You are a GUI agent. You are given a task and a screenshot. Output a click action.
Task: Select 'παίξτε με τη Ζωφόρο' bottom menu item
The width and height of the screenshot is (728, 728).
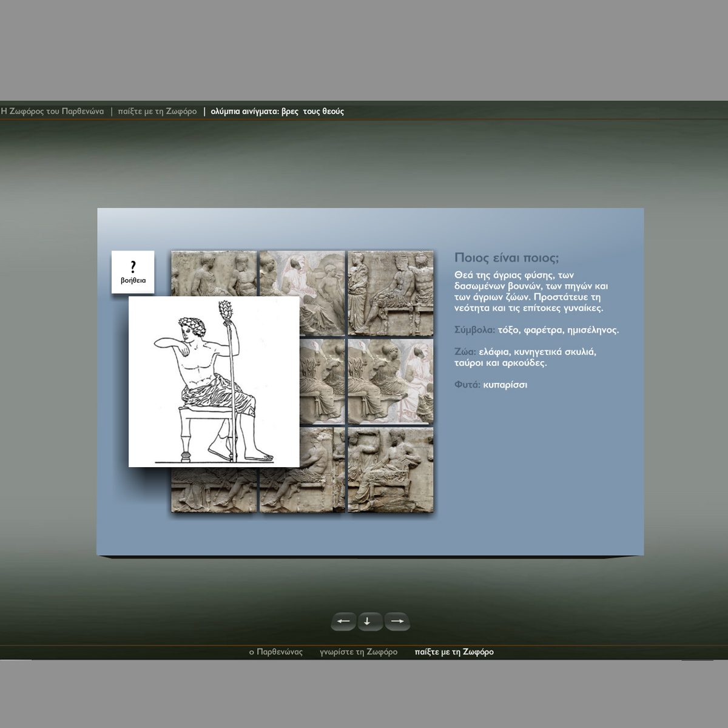(x=454, y=652)
